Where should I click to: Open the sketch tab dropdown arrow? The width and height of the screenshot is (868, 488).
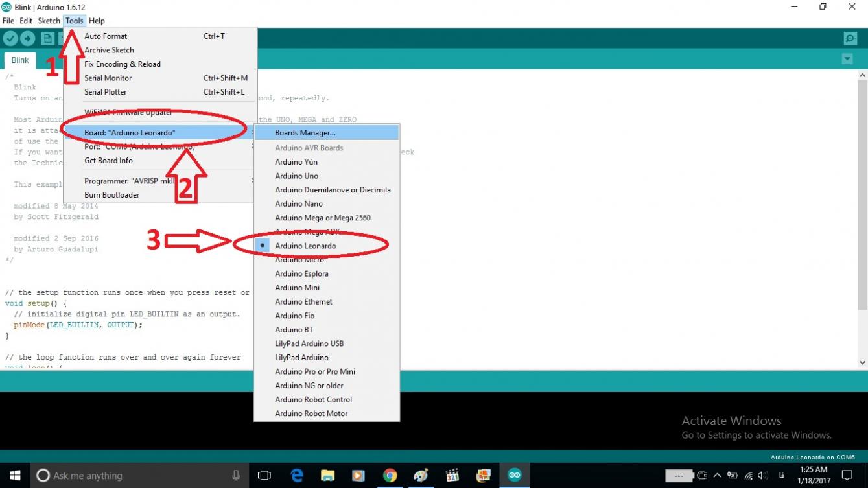(847, 59)
